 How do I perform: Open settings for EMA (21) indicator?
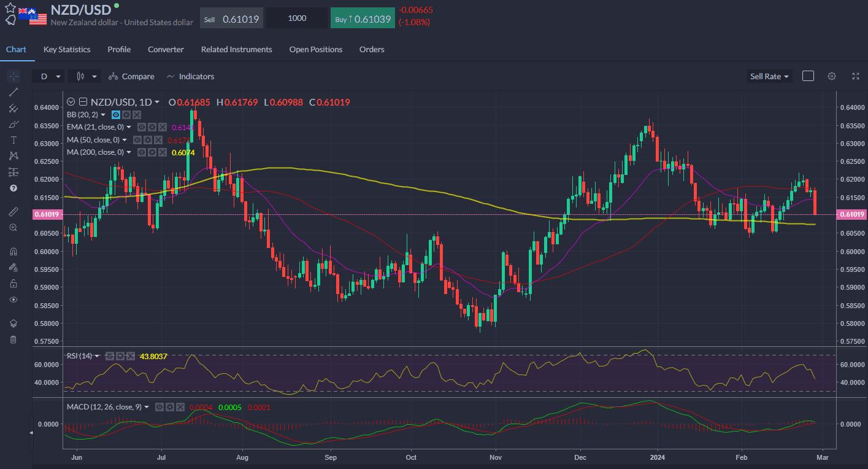152,127
